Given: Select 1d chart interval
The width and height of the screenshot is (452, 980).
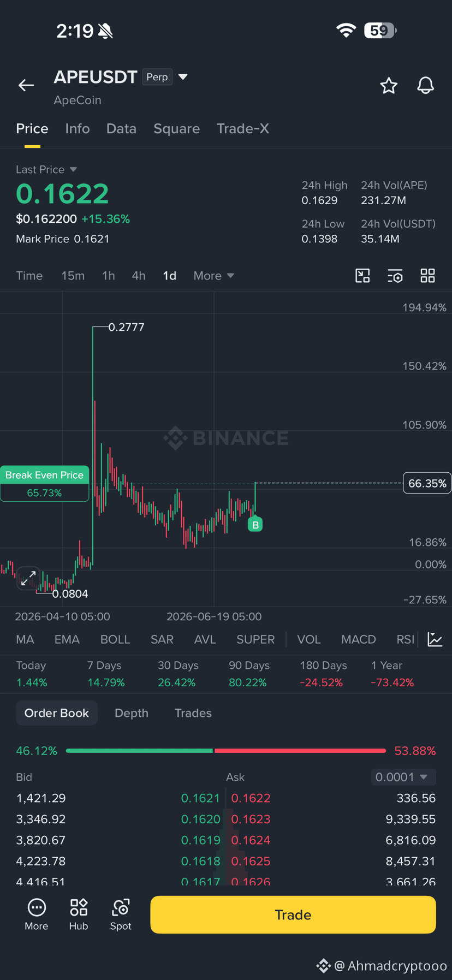Looking at the screenshot, I should point(170,276).
